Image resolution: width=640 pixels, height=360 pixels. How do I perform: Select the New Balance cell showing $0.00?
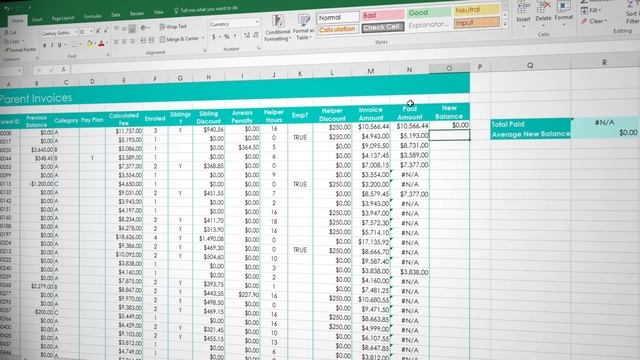tap(449, 125)
